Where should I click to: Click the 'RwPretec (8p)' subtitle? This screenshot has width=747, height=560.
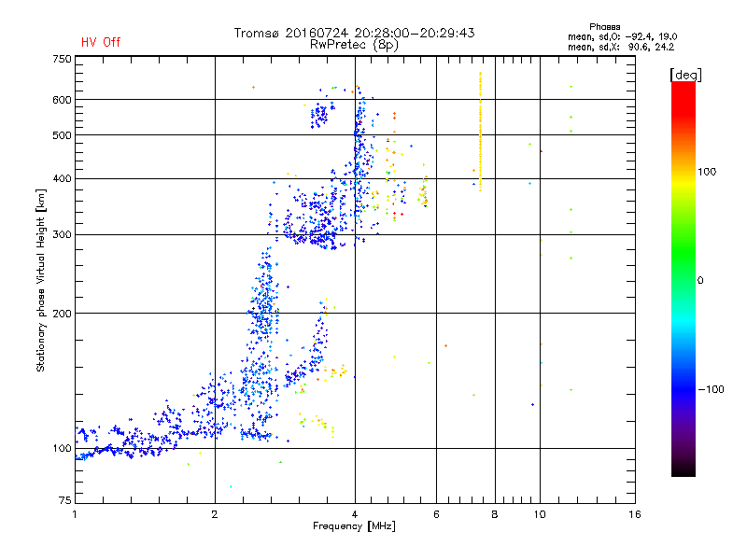coord(354,45)
